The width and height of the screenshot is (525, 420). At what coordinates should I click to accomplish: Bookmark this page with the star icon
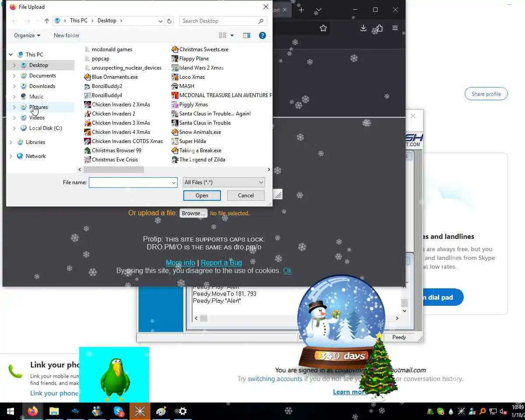323,28
